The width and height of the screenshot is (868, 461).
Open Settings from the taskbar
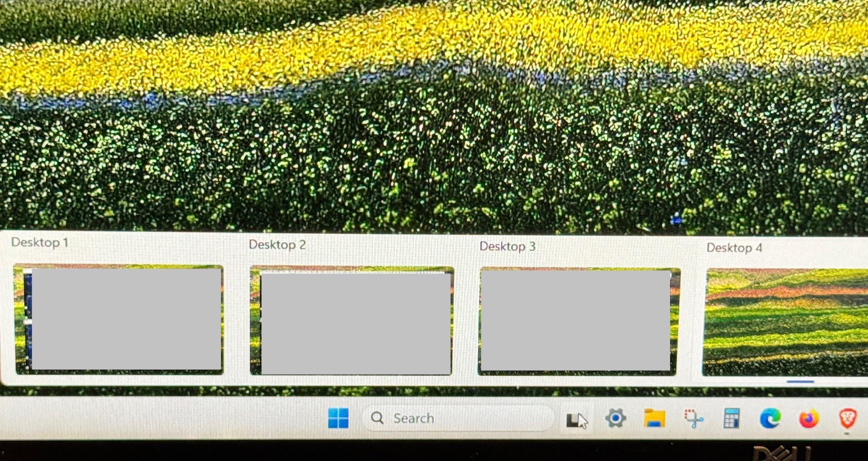615,418
